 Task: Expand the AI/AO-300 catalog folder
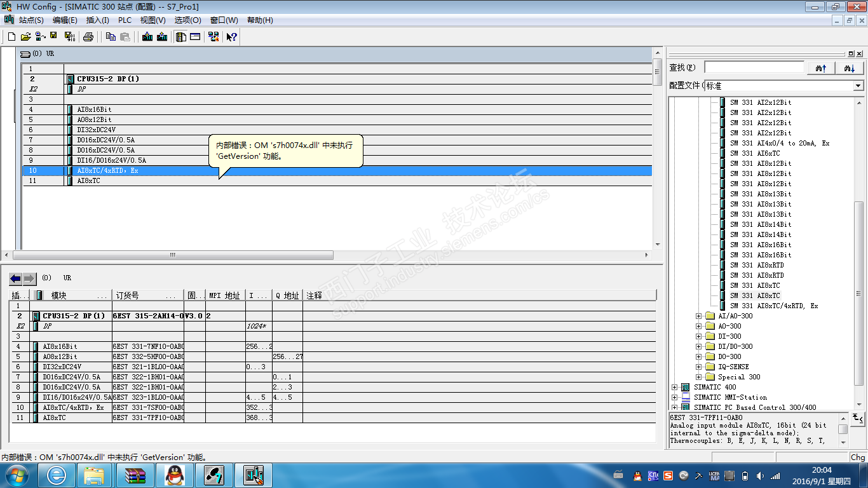point(699,316)
